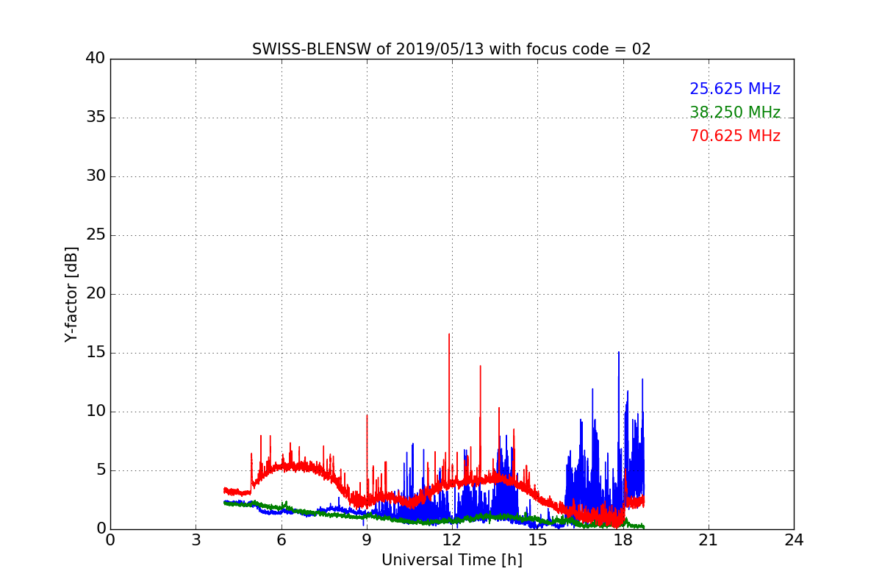Select the green "38.250 MHz" legend label
882x588 pixels.
tap(735, 112)
